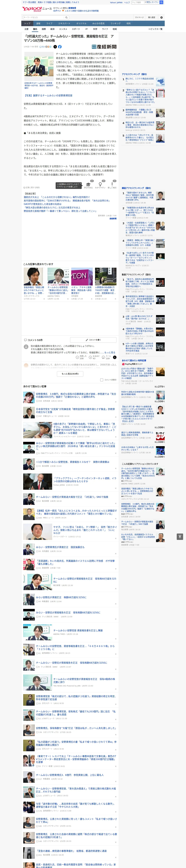Screen dimensions: 186x868
Task: Click the back-to-top arrow button
Action: pos(180,537)
